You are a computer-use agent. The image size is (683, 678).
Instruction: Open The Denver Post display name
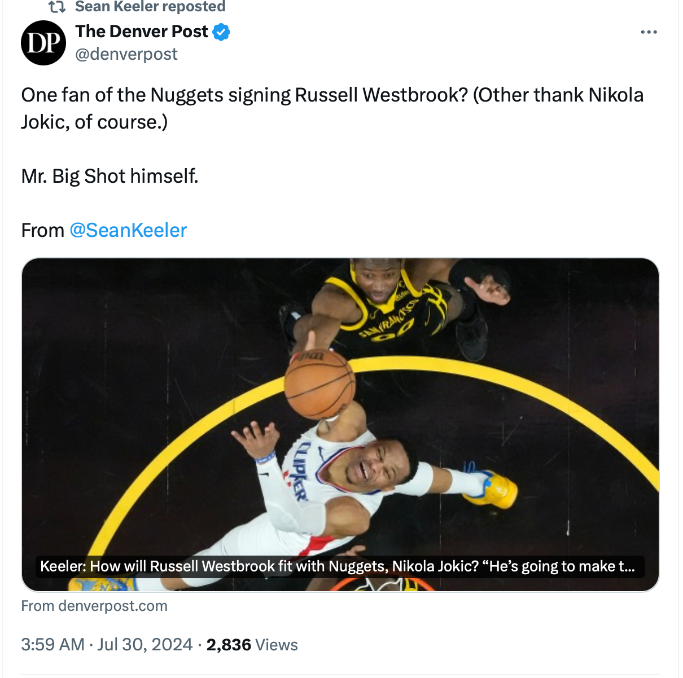point(141,32)
